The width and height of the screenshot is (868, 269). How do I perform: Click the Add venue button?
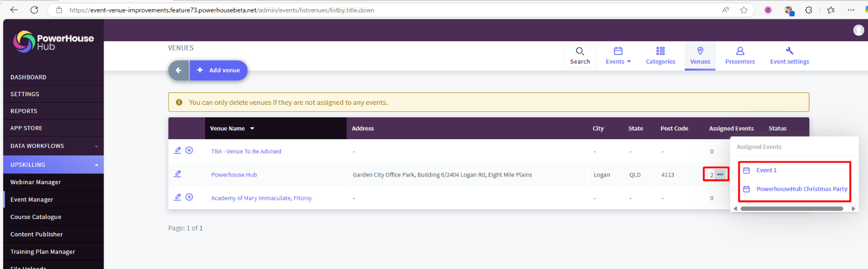tap(219, 70)
